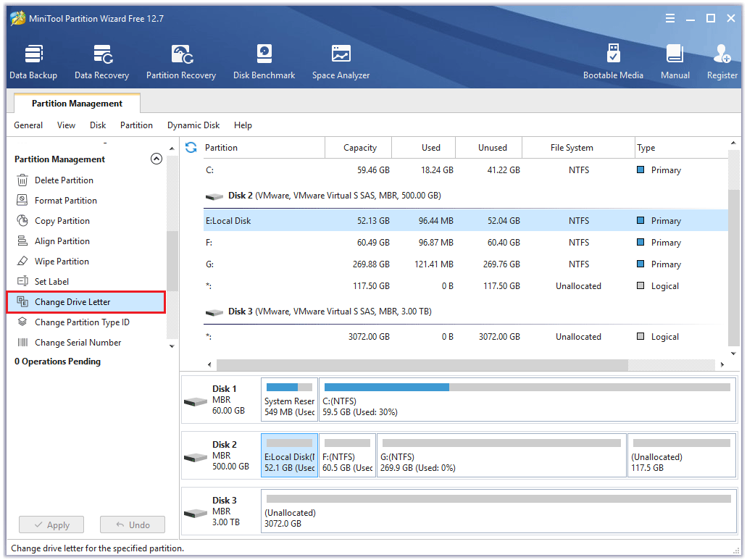Collapse the Partition Management panel
747x560 pixels.
(157, 159)
